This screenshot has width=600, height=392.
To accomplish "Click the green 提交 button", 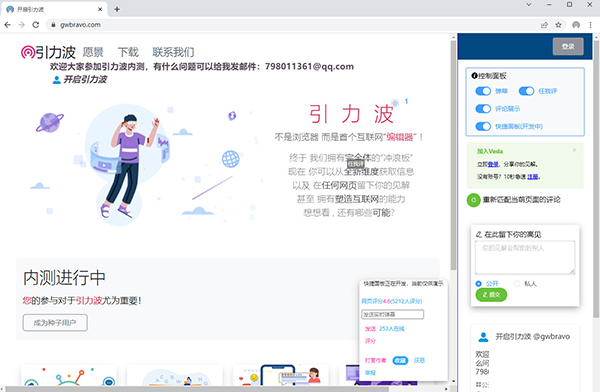I will tap(491, 294).
